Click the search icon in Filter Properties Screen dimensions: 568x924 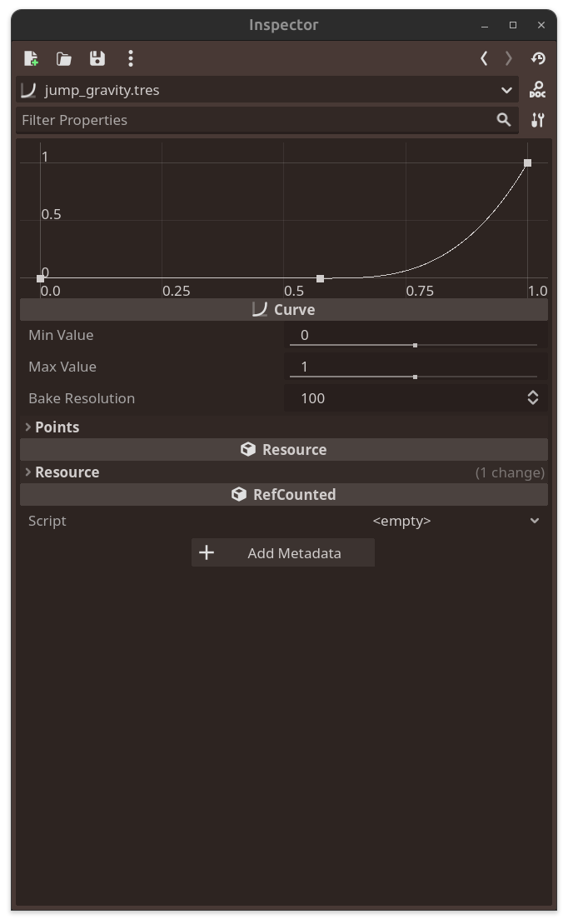[503, 119]
